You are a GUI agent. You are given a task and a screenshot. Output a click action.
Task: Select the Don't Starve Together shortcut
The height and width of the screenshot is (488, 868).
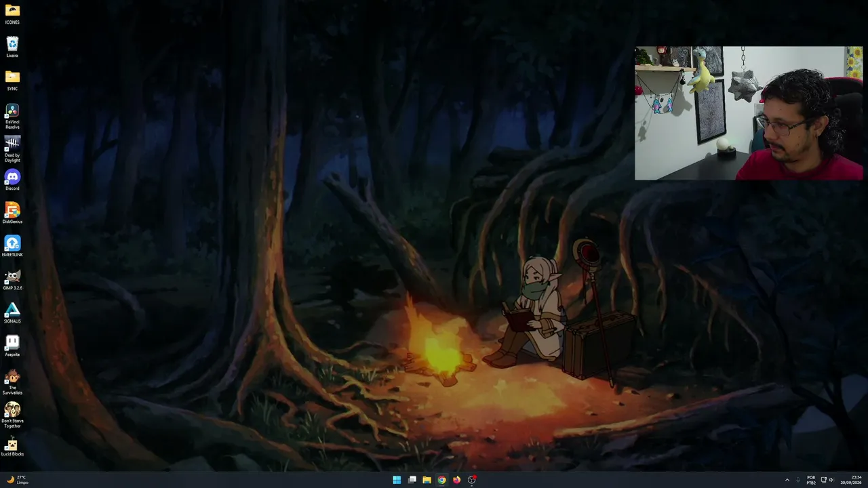click(x=12, y=415)
